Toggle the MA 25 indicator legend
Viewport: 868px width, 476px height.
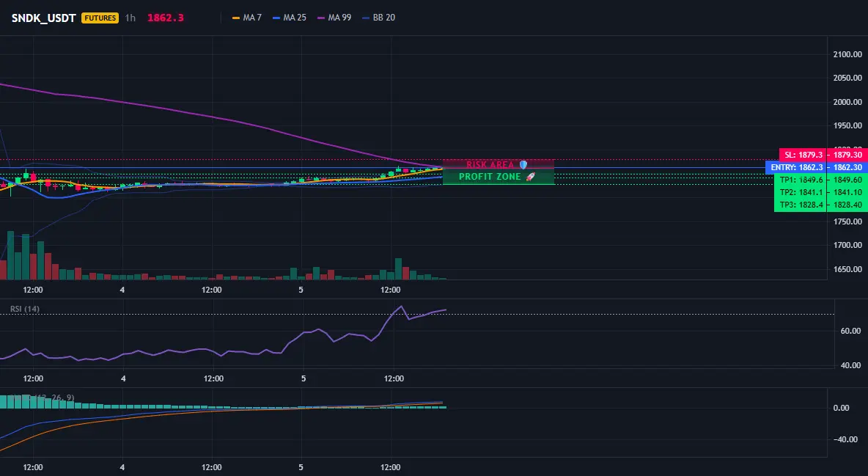point(290,18)
